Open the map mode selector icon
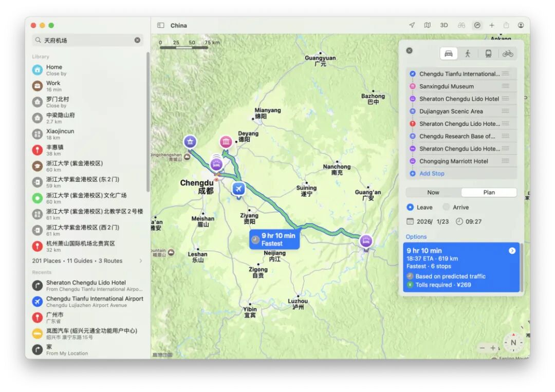 [428, 25]
